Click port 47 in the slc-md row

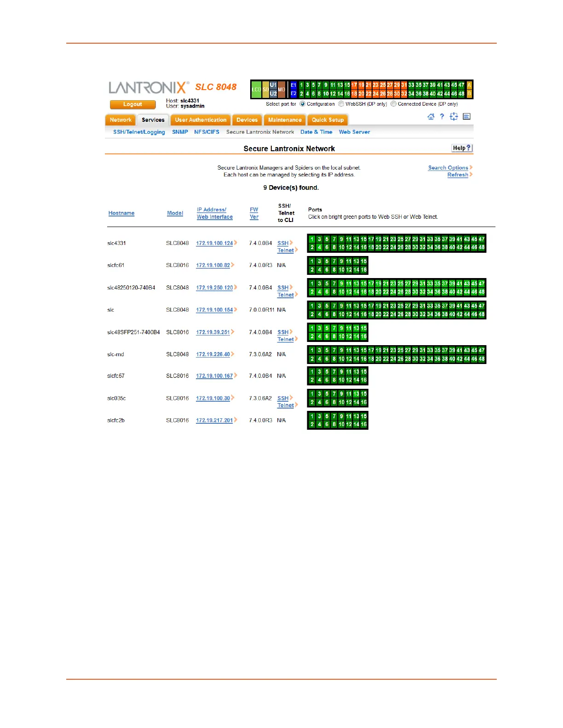pyautogui.click(x=482, y=350)
